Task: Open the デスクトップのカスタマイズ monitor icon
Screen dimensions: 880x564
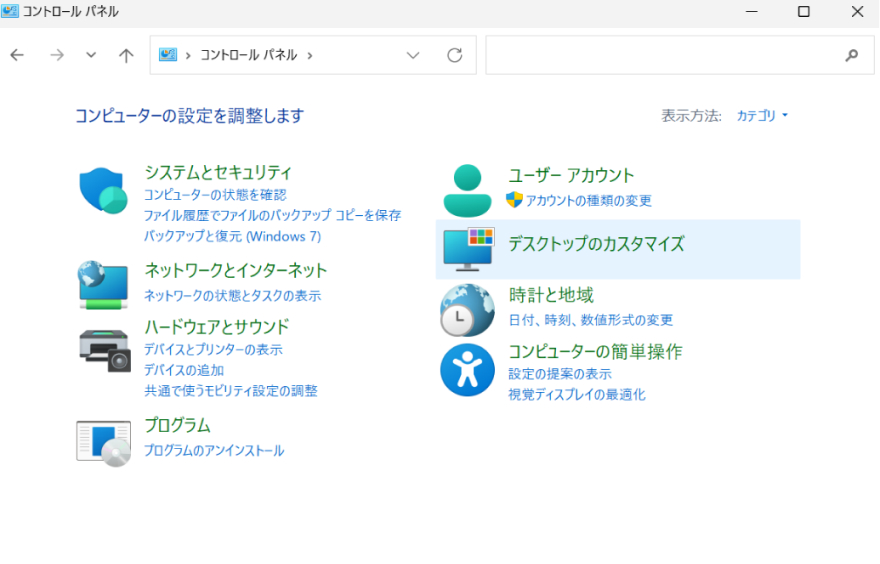Action: [x=469, y=249]
